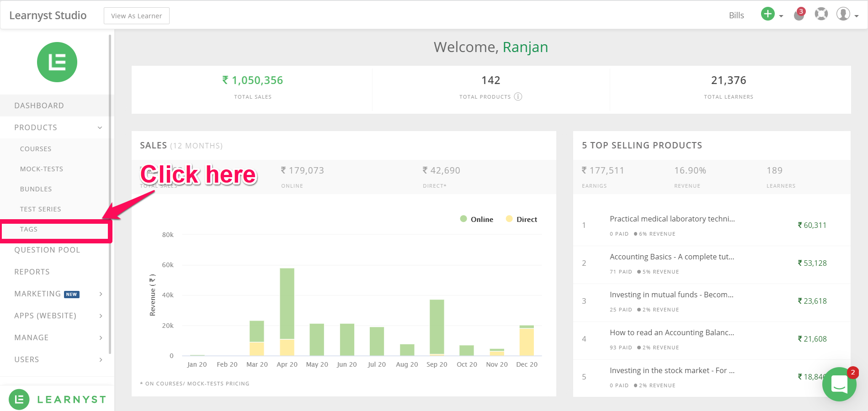Click the ₹ 60,311 product amount

pyautogui.click(x=812, y=225)
